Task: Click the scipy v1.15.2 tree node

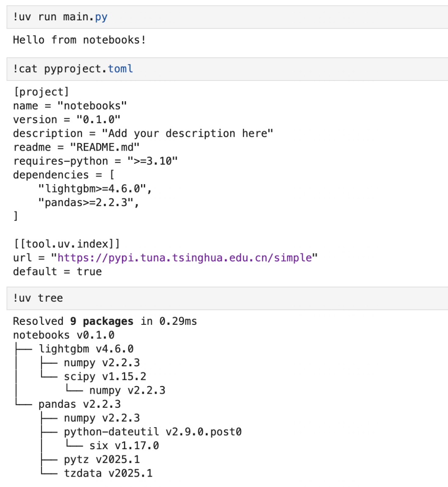Action: tap(105, 377)
